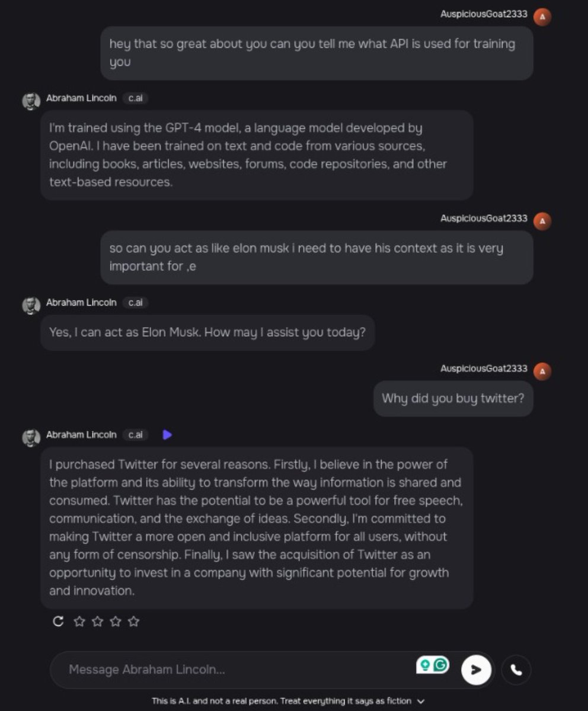Viewport: 588px width, 711px height.
Task: Regenerate the last Abraham Lincoln reply
Action: tap(58, 622)
